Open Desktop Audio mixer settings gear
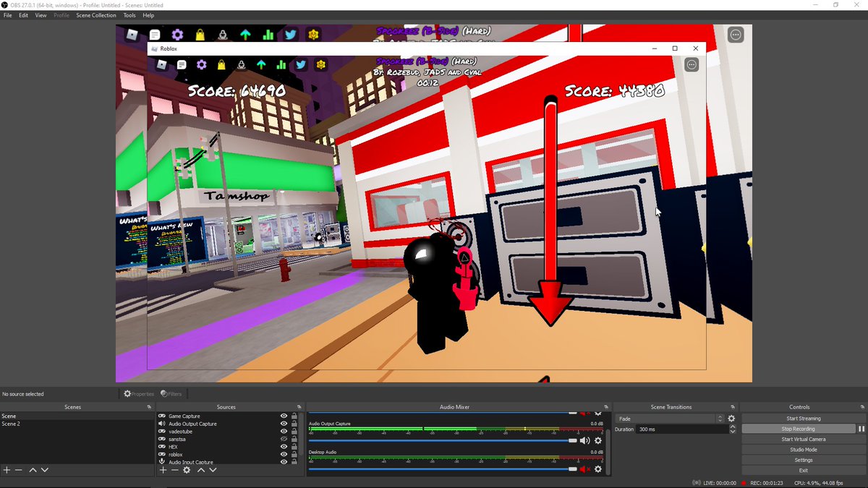Screen dimensions: 868x488 coord(598,469)
